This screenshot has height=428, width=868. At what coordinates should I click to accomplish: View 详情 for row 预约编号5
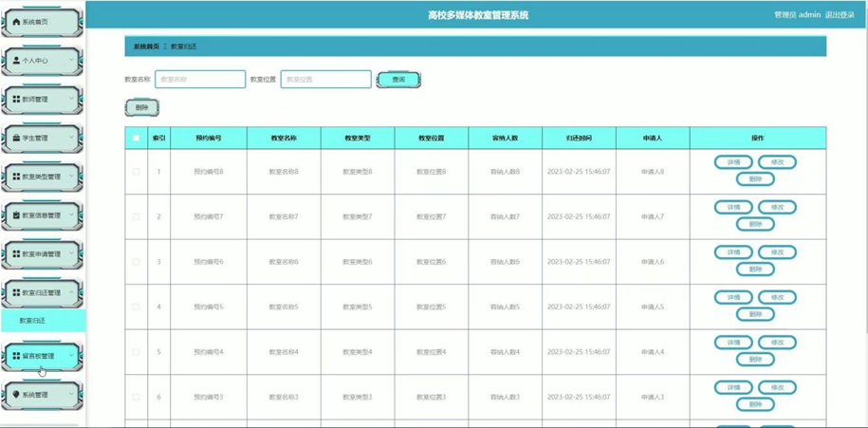(x=733, y=297)
